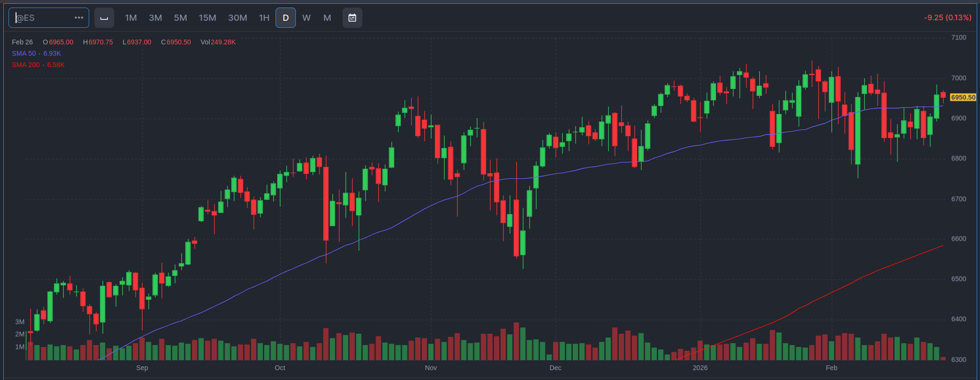
Task: Click the SMA 50 indicator legend
Action: point(36,53)
